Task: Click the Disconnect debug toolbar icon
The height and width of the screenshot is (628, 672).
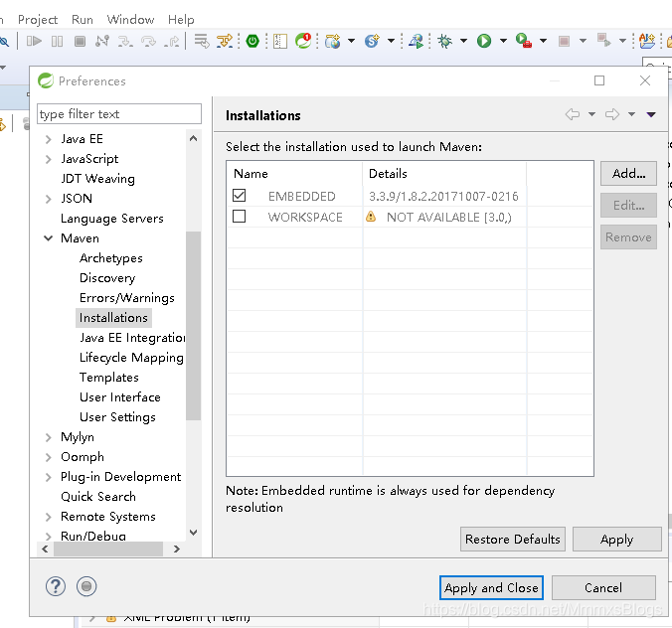Action: coord(102,41)
